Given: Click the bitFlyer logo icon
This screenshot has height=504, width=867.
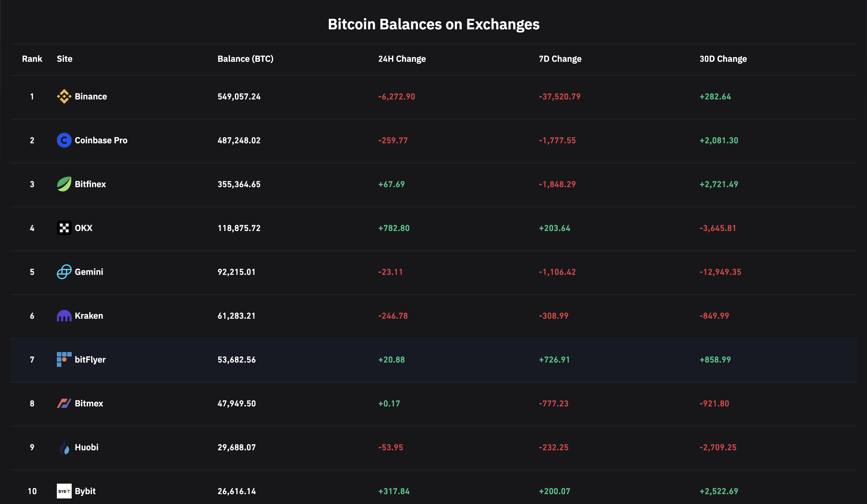Looking at the screenshot, I should click(x=64, y=359).
